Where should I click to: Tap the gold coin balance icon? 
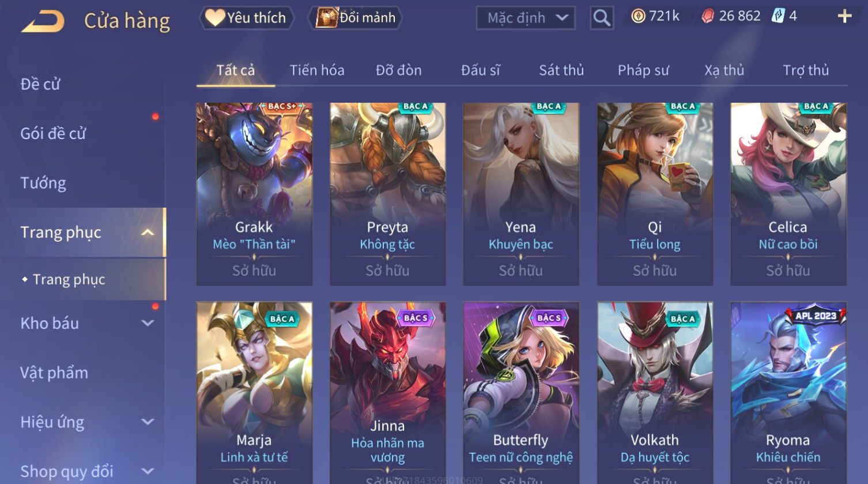coord(638,16)
